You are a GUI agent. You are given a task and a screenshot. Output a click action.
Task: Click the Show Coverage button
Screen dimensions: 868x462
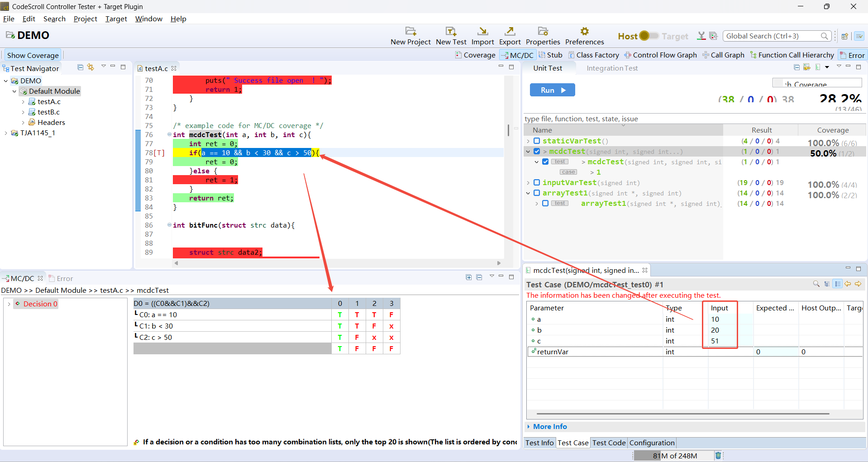pos(33,55)
